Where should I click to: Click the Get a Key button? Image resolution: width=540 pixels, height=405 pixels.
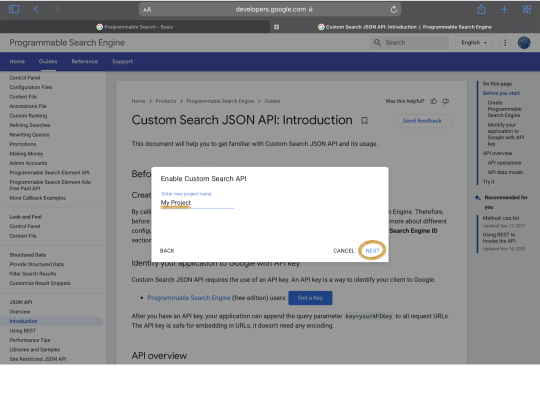click(x=310, y=298)
